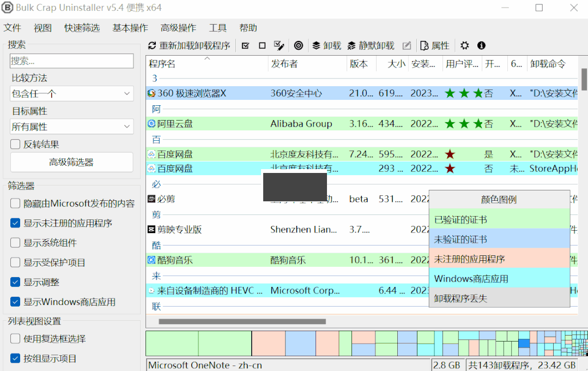
Task: Collapse the 百 group header
Action: click(156, 139)
